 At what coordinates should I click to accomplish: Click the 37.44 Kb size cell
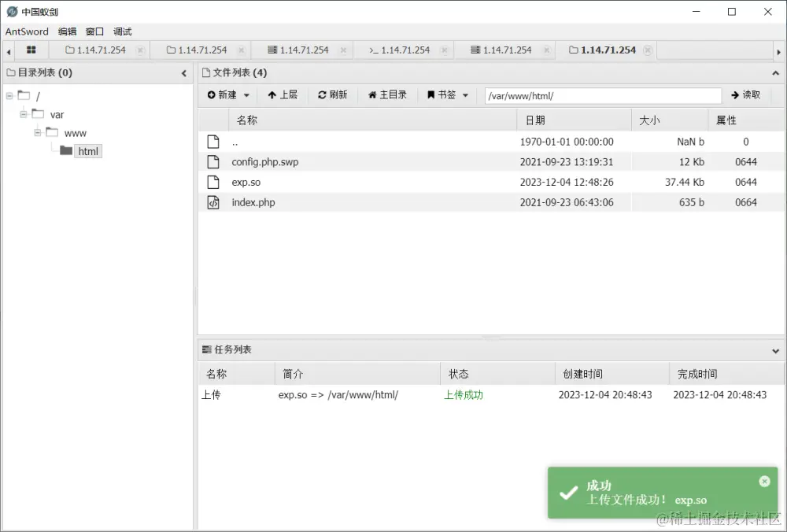(x=685, y=182)
